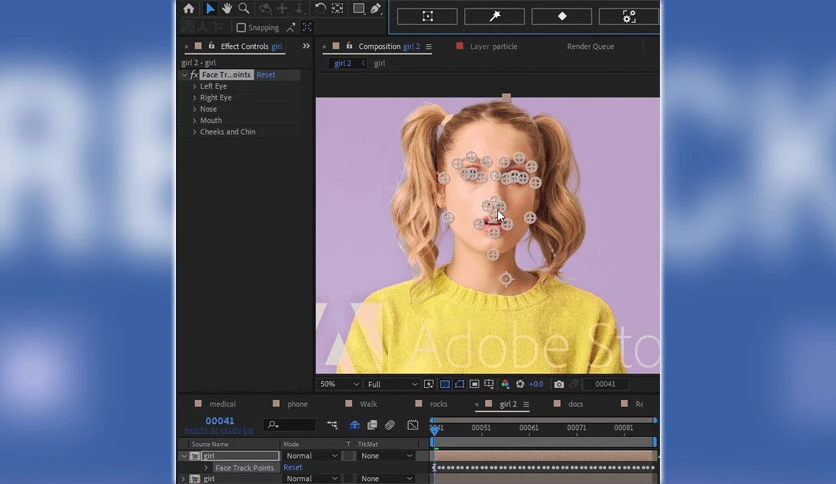Click the red Layer particle color swatch
Screen dimensions: 836x484
coord(460,46)
